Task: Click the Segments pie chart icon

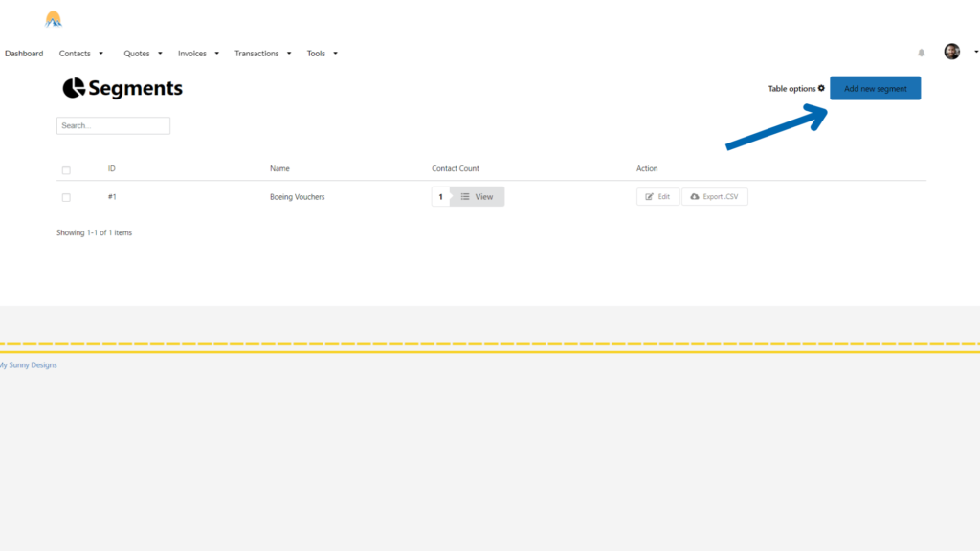Action: point(74,89)
